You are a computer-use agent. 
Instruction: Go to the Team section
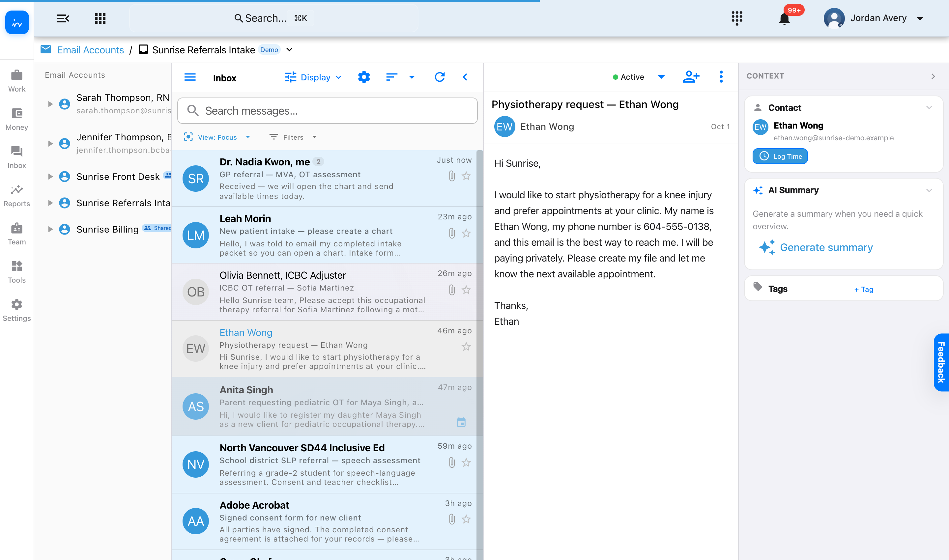pyautogui.click(x=16, y=234)
